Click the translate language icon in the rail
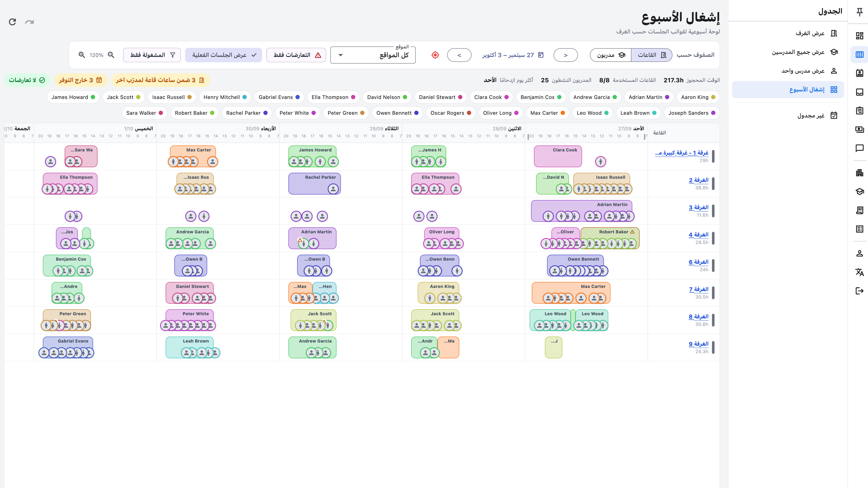This screenshot has height=488, width=868. tap(859, 272)
